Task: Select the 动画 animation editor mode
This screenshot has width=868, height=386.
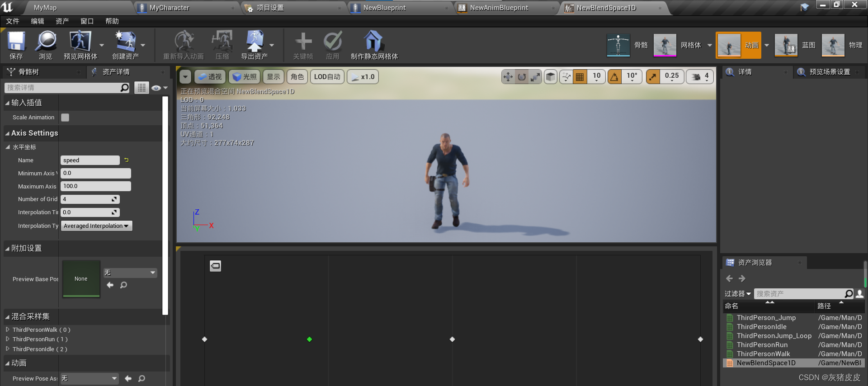Action: 739,45
